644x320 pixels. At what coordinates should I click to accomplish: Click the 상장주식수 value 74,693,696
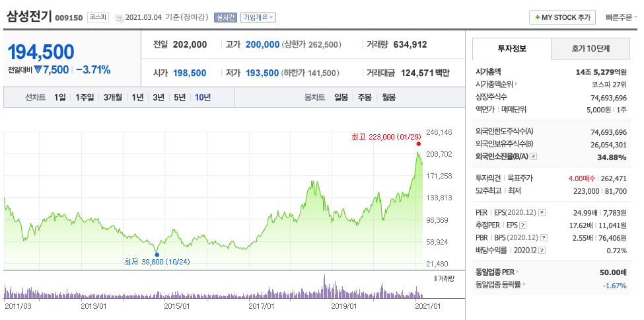pyautogui.click(x=608, y=97)
